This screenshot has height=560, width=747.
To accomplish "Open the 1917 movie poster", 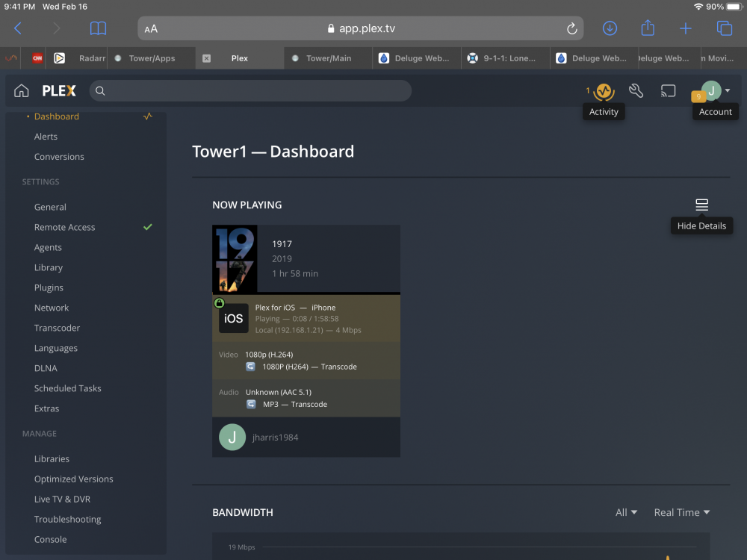I will point(235,258).
